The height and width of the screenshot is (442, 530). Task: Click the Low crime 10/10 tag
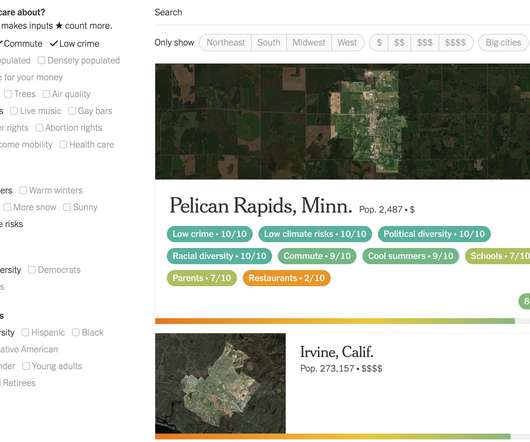click(x=210, y=234)
